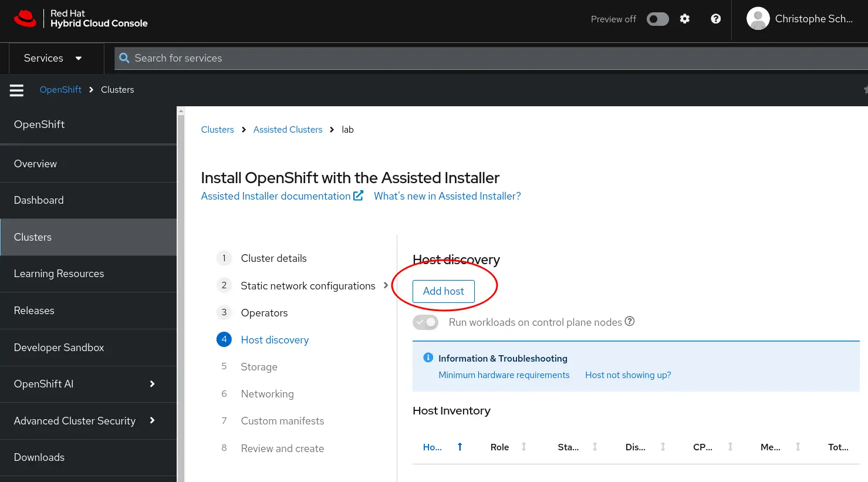This screenshot has height=482, width=868.
Task: Click sort icon for Discovered column
Action: [x=663, y=447]
